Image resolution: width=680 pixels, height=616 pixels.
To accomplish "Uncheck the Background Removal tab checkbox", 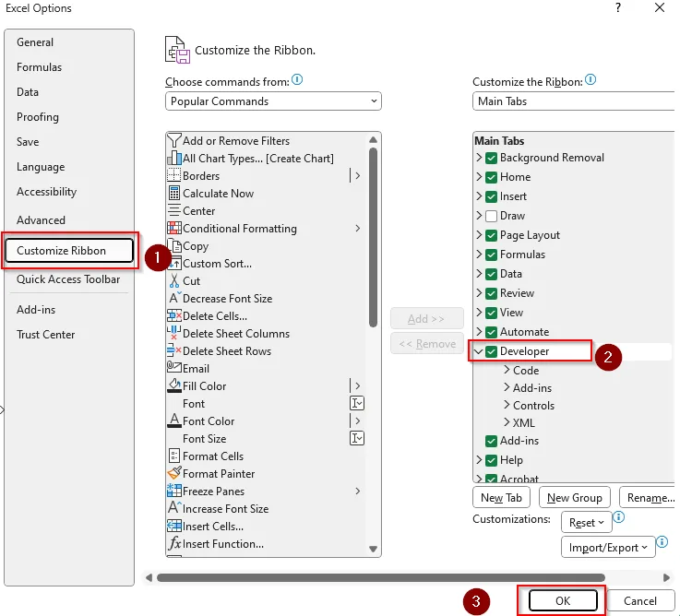I will [491, 158].
